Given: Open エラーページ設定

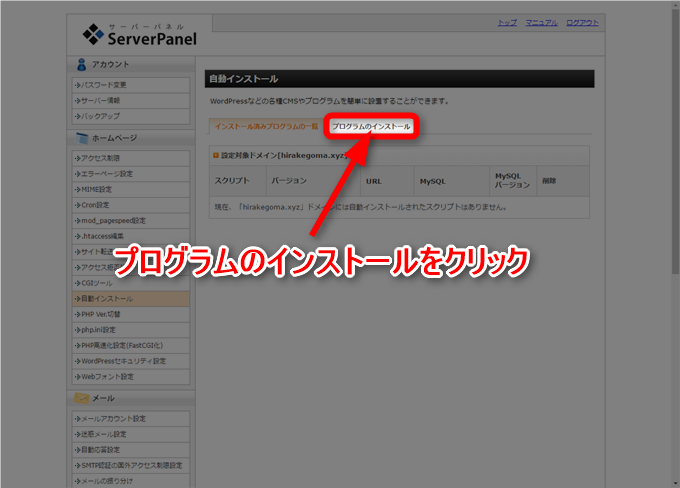Looking at the screenshot, I should [x=131, y=174].
